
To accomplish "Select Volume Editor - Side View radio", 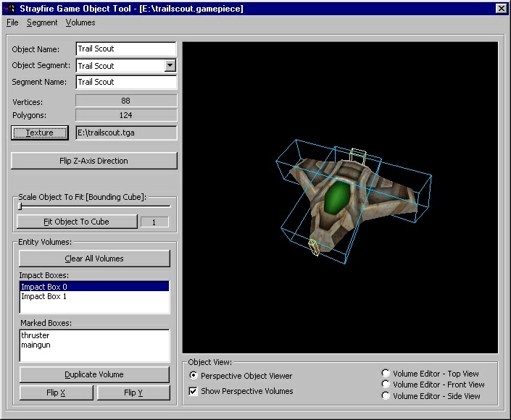I will tap(386, 395).
